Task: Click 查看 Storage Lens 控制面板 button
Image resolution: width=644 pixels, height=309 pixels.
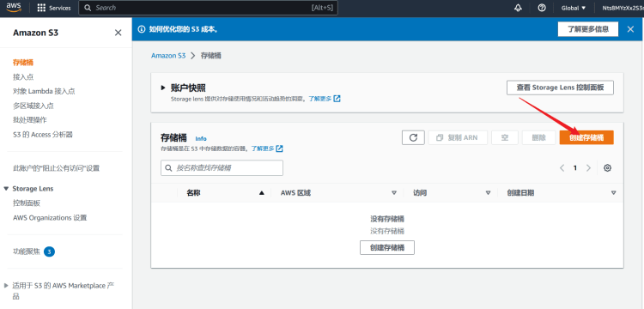Action: pos(560,88)
